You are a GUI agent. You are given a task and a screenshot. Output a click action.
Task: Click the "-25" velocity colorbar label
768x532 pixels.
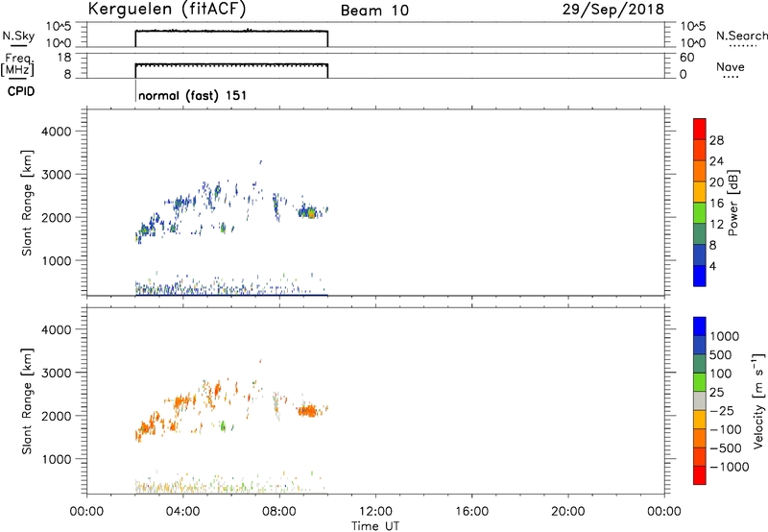coord(722,411)
